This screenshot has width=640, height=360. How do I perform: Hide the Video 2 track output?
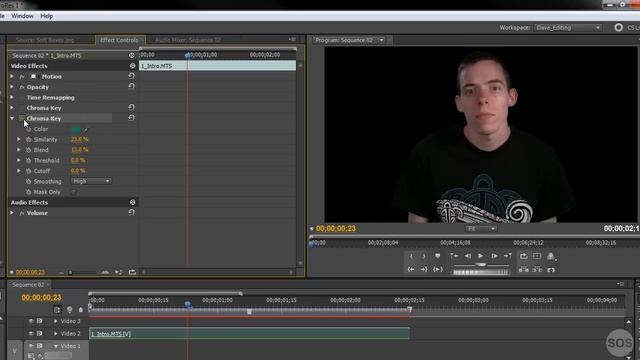[31, 333]
